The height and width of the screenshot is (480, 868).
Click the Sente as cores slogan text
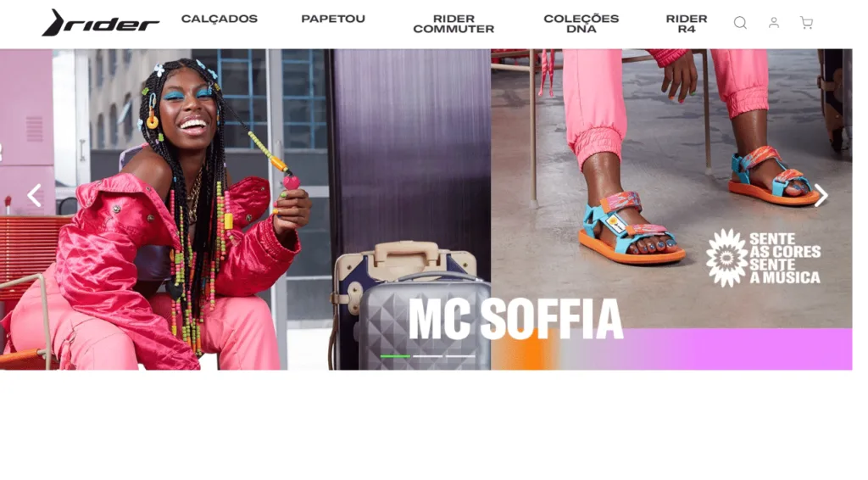(x=785, y=259)
